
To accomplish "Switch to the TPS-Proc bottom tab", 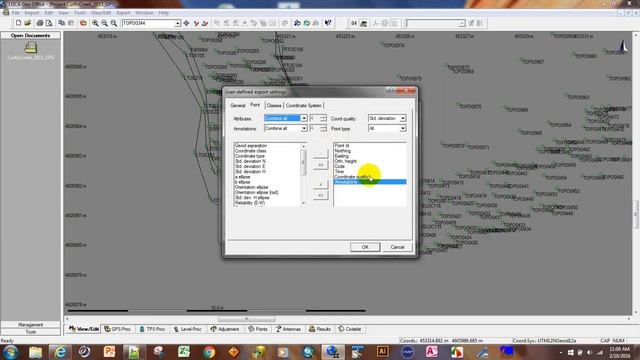I will point(152,329).
